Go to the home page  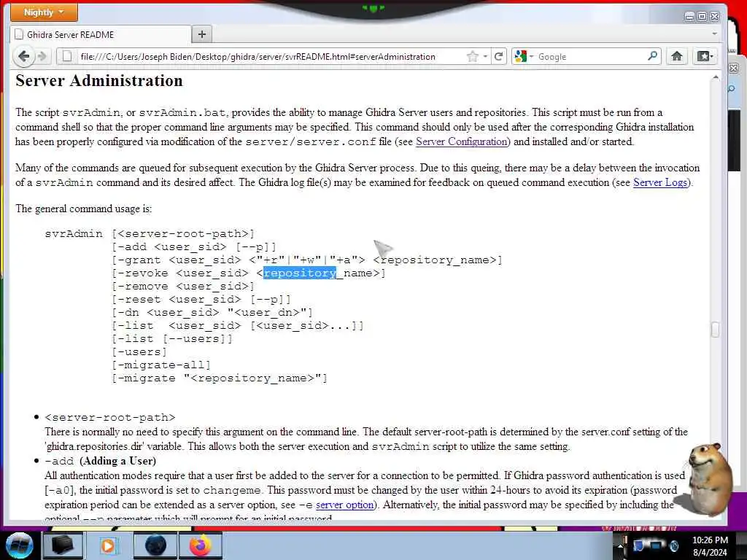(x=676, y=57)
